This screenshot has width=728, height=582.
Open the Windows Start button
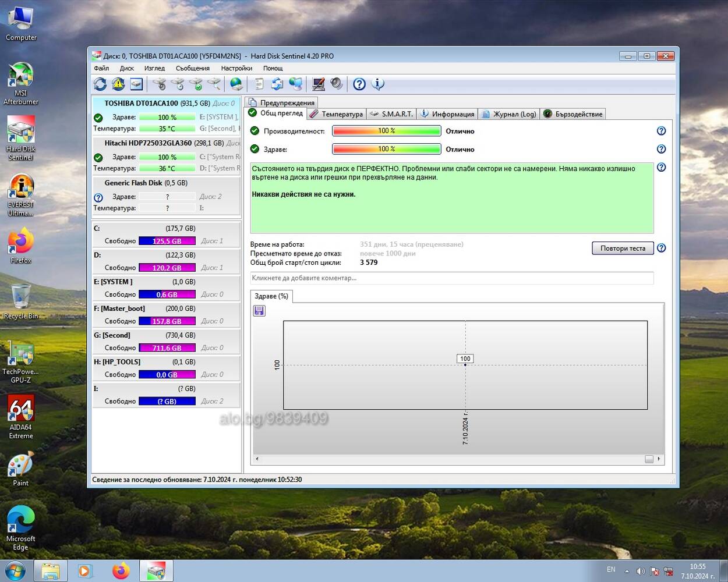(x=16, y=571)
